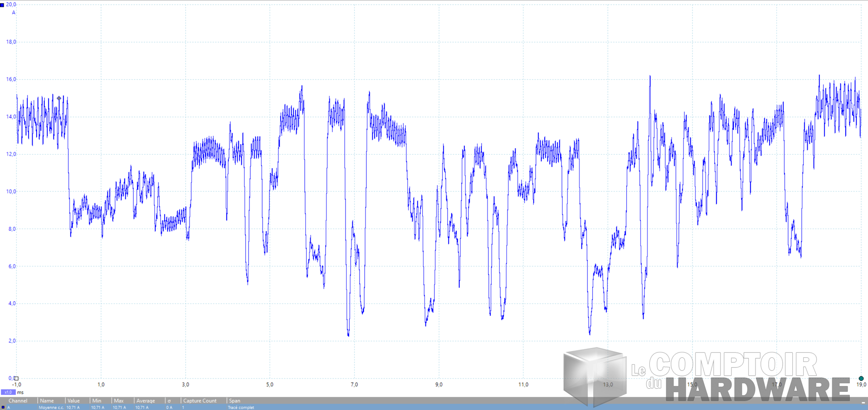This screenshot has height=410, width=868.
Task: Click the Average column header
Action: [146, 401]
